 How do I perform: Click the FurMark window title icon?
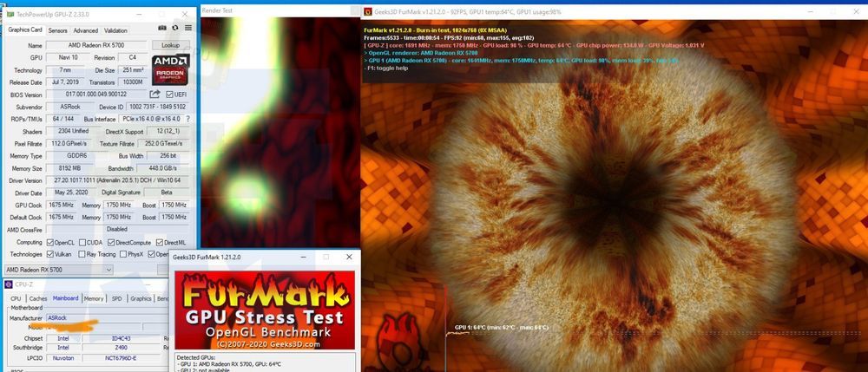pos(368,11)
